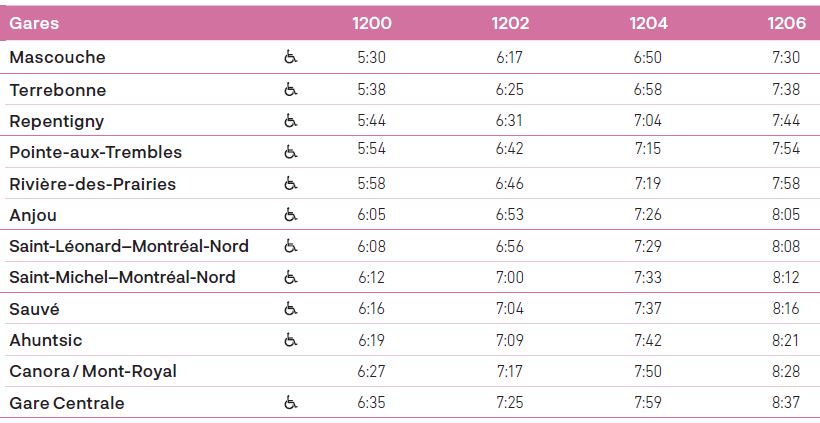Click the wheelchair icon for Sauvé

pyautogui.click(x=290, y=309)
